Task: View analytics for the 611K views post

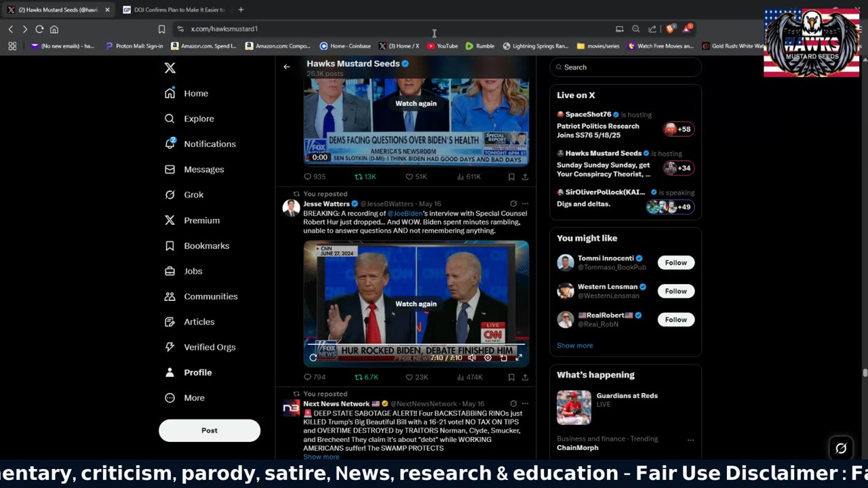Action: coord(469,176)
